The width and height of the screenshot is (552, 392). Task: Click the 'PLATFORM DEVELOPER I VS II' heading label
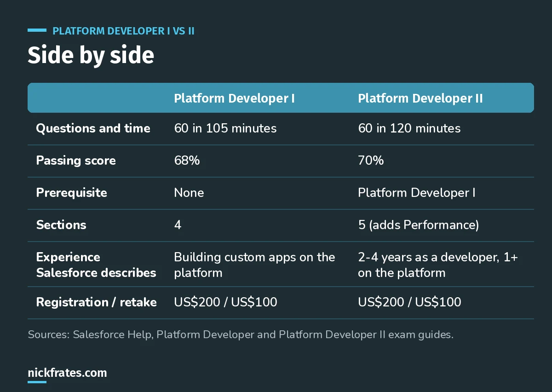pyautogui.click(x=123, y=31)
